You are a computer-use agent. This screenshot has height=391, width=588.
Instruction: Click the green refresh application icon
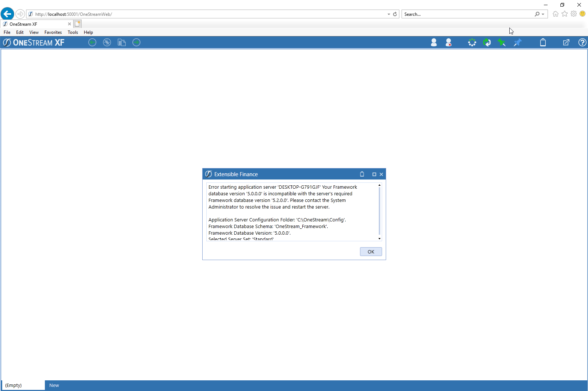[487, 42]
